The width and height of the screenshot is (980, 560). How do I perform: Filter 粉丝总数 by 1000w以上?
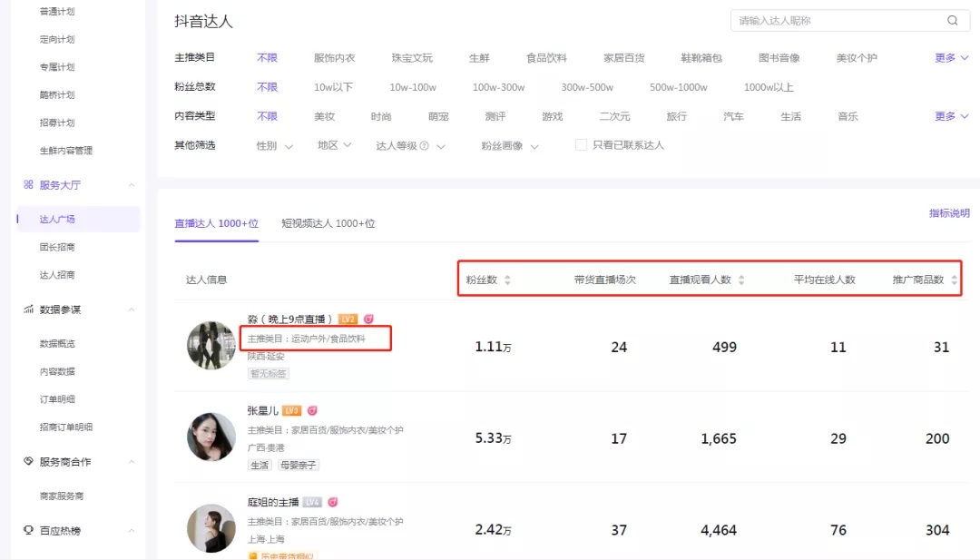(769, 87)
